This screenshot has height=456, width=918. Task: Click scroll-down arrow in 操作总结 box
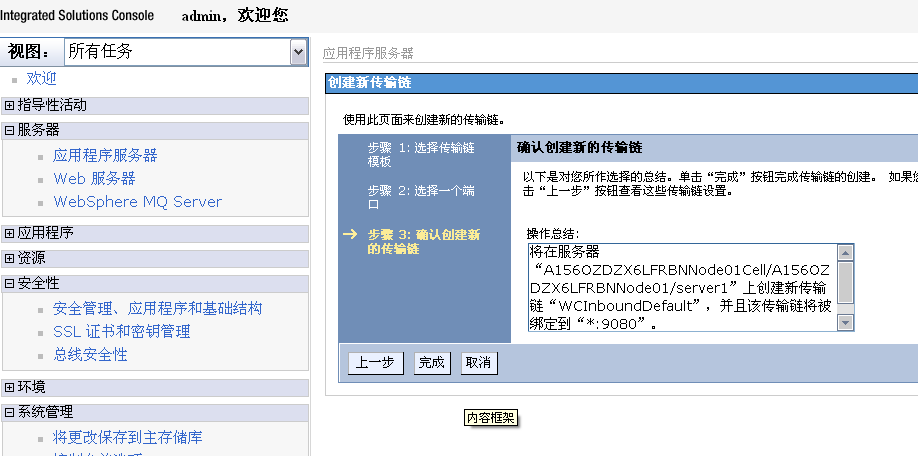(845, 323)
